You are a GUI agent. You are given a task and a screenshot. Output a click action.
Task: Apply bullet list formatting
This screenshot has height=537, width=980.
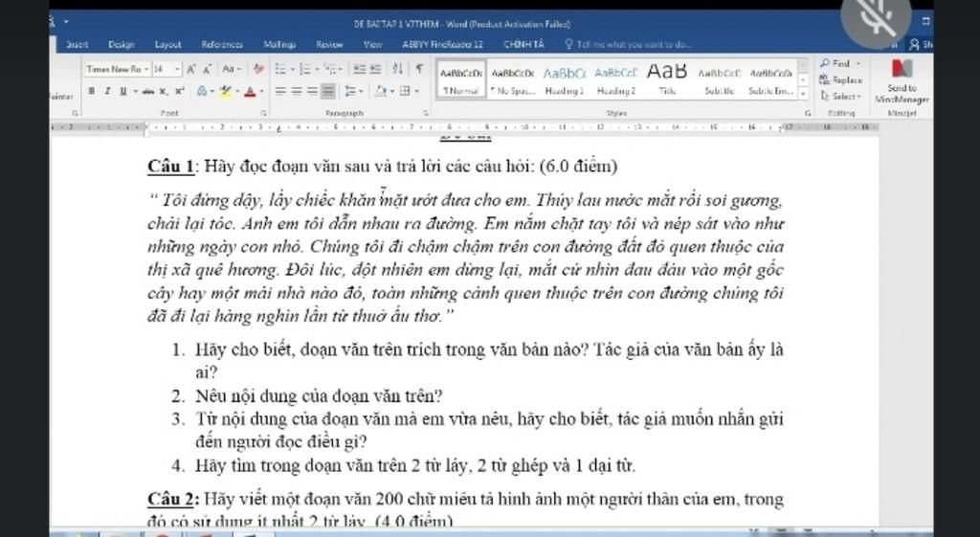click(x=280, y=69)
